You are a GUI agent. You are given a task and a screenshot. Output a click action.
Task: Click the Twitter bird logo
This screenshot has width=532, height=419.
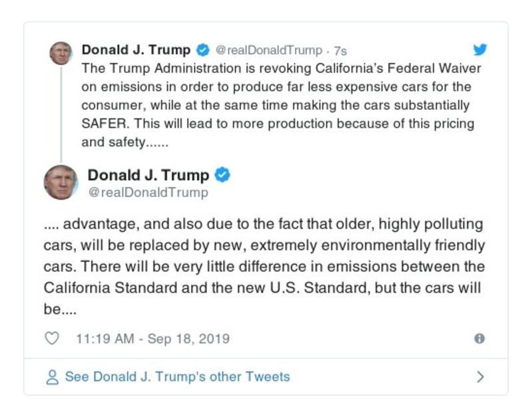[x=479, y=50]
